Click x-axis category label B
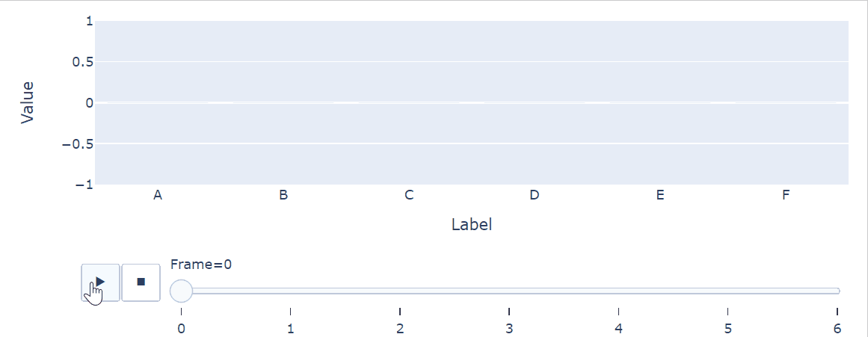Image resolution: width=868 pixels, height=337 pixels. 283,196
